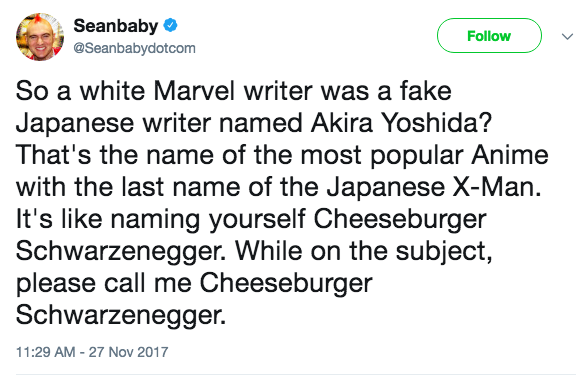This screenshot has height=375, width=584.
Task: Click the word Japanese in second line
Action: (x=74, y=124)
